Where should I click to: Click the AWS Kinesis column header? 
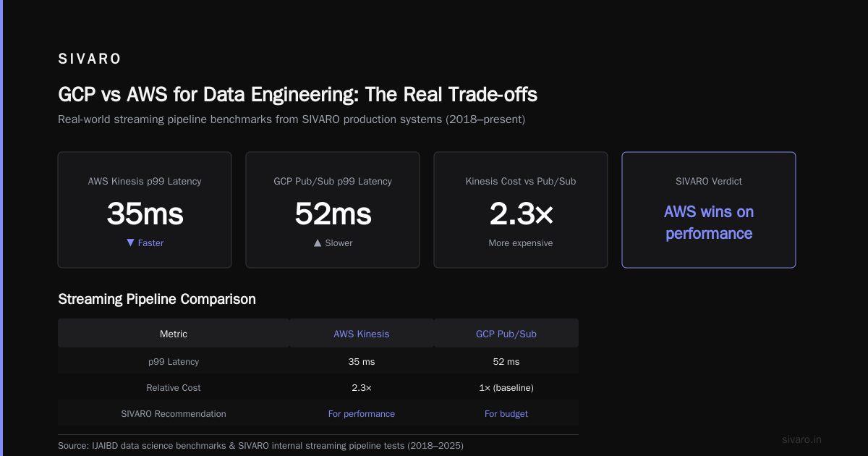tap(362, 334)
